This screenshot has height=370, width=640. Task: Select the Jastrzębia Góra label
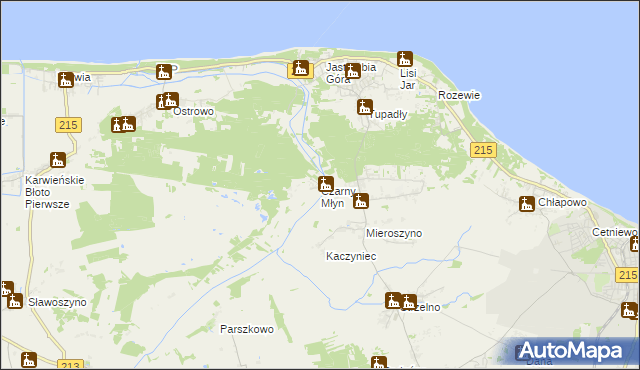(351, 73)
